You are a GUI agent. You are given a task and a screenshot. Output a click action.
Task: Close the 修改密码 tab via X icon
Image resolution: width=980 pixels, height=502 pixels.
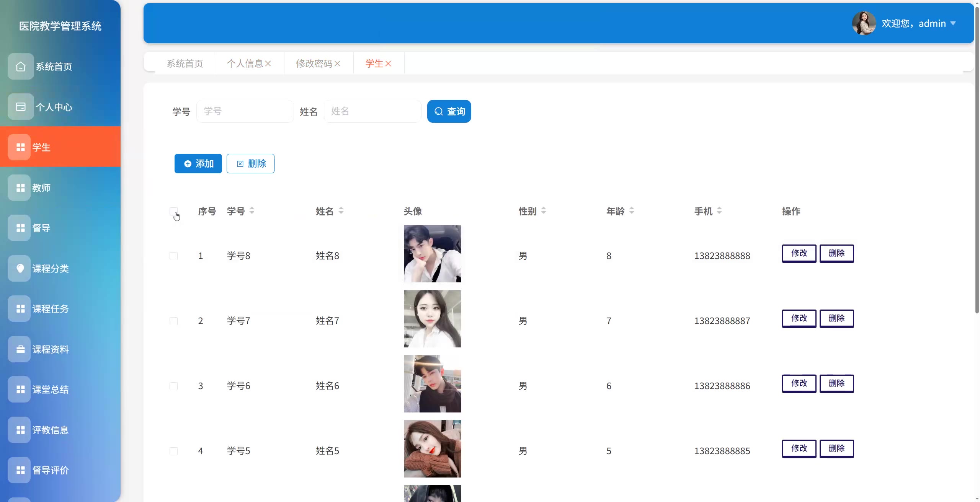point(337,64)
